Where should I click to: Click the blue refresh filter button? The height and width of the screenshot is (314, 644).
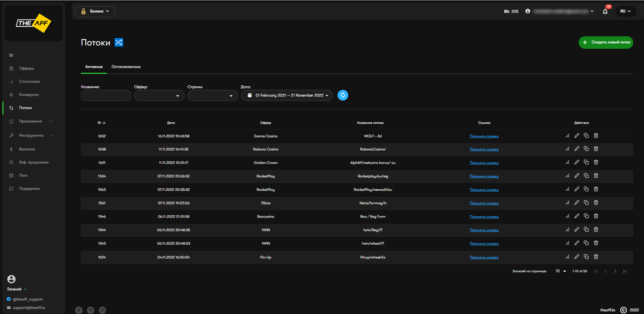(343, 95)
